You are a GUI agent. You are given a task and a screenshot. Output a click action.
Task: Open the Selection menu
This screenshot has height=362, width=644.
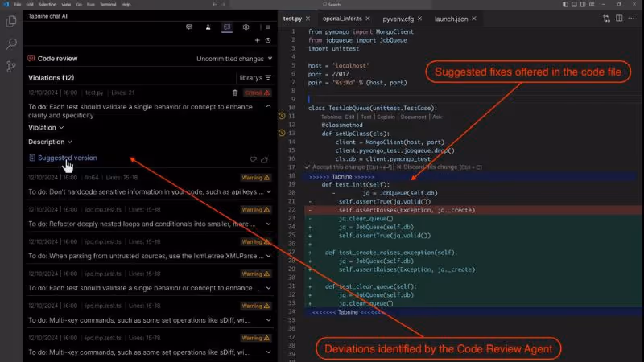(x=47, y=5)
